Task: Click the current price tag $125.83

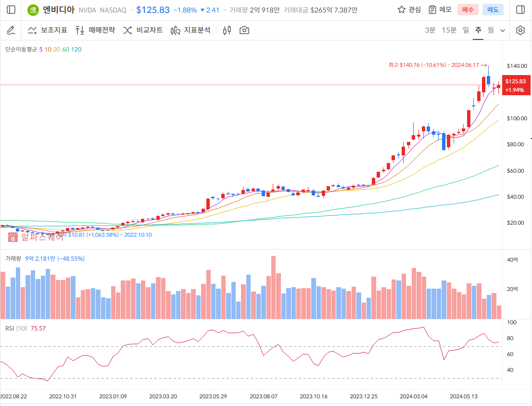Action: (516, 86)
